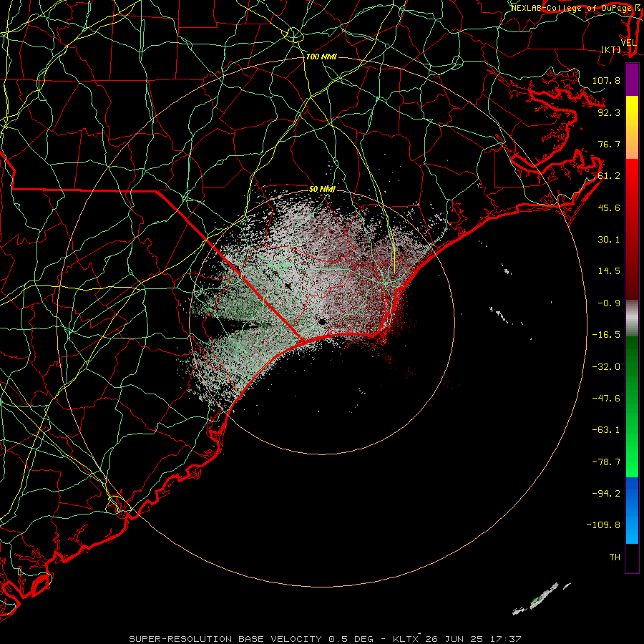Select the -16.5 legend value

[606, 335]
